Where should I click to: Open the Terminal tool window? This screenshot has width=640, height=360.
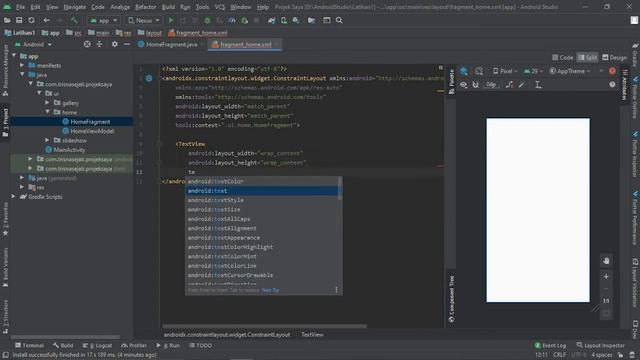pyautogui.click(x=29, y=346)
